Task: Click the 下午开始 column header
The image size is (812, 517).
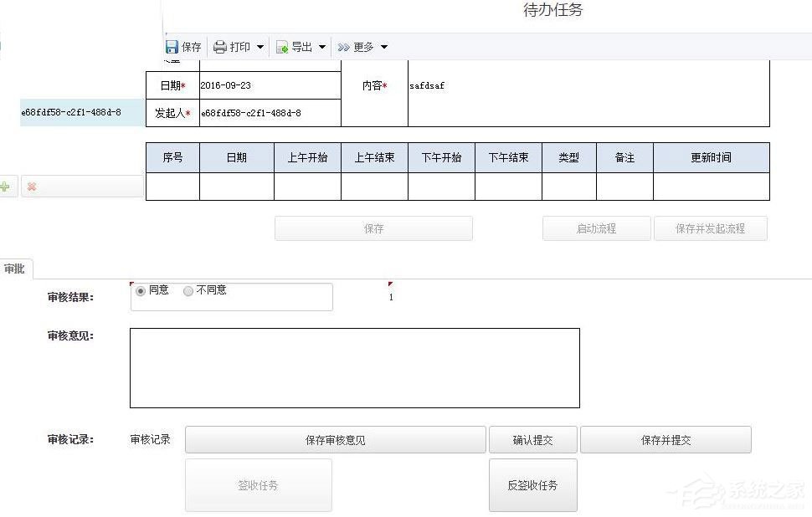Action: click(441, 157)
